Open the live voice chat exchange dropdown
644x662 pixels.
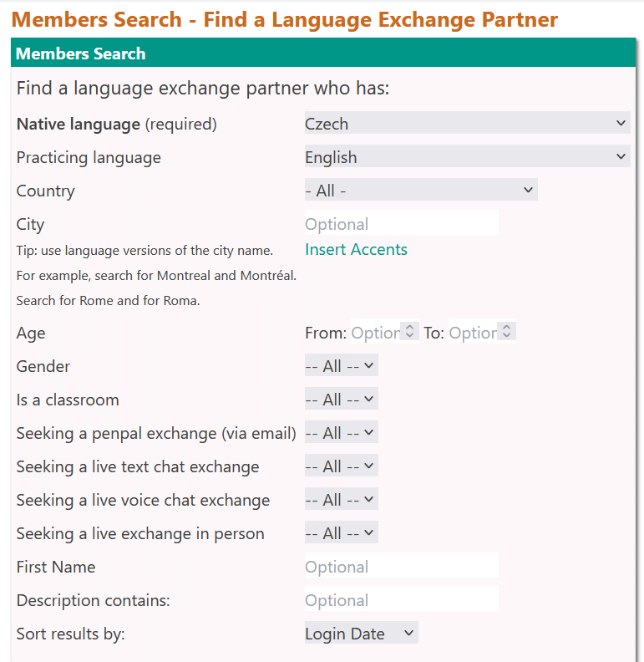coord(341,500)
